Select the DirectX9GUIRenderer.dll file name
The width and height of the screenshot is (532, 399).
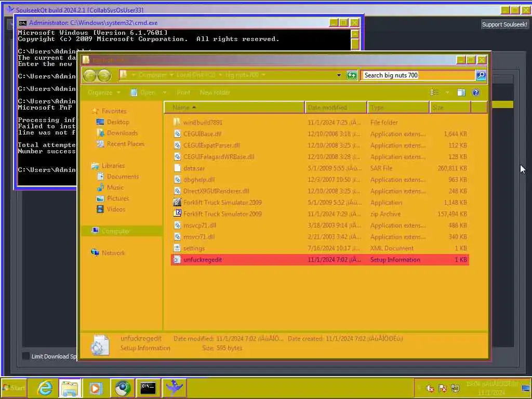click(x=216, y=191)
